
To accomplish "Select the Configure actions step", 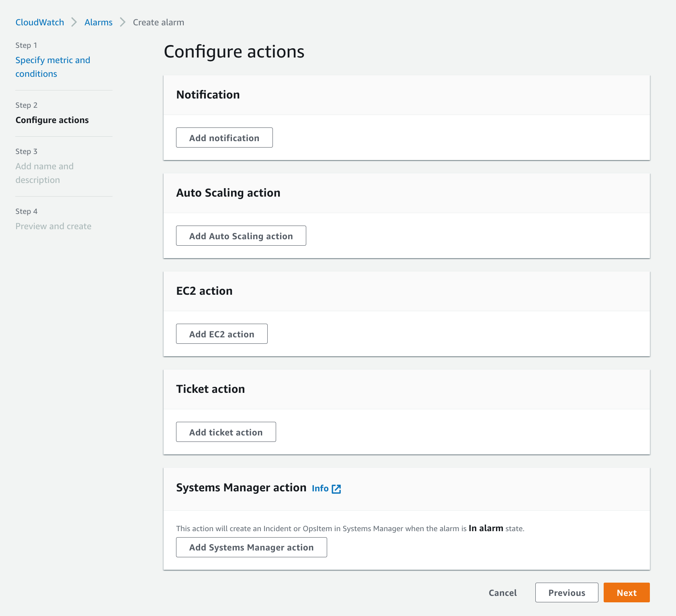I will (52, 120).
